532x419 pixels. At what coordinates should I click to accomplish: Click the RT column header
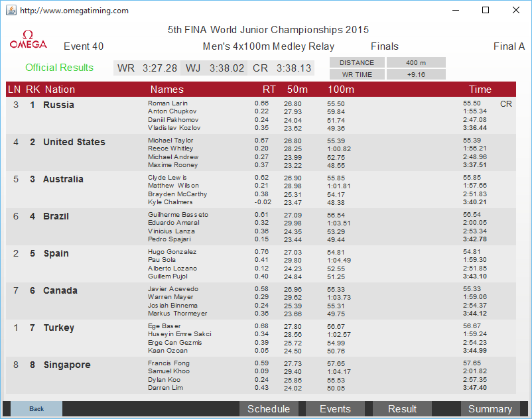coord(269,90)
